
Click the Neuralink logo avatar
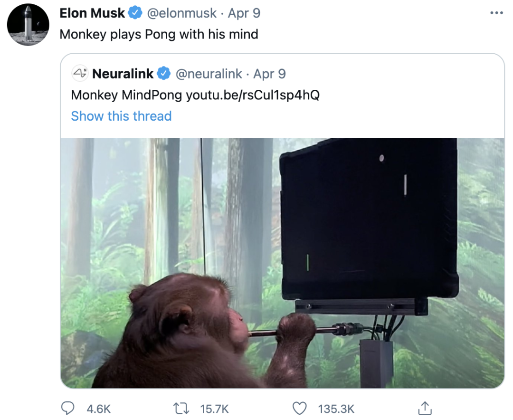tap(80, 74)
